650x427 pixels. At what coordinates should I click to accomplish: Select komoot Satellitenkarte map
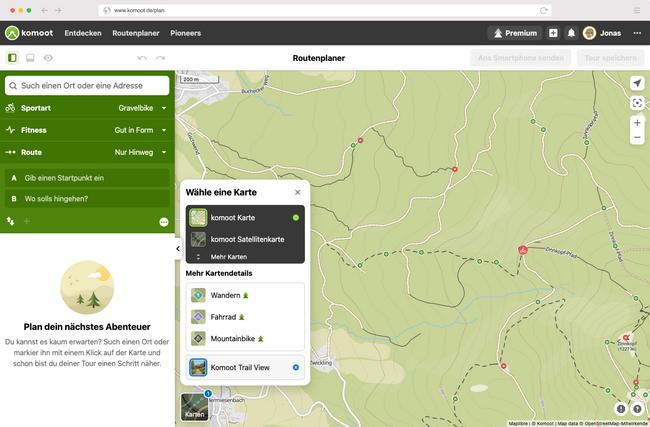(245, 239)
